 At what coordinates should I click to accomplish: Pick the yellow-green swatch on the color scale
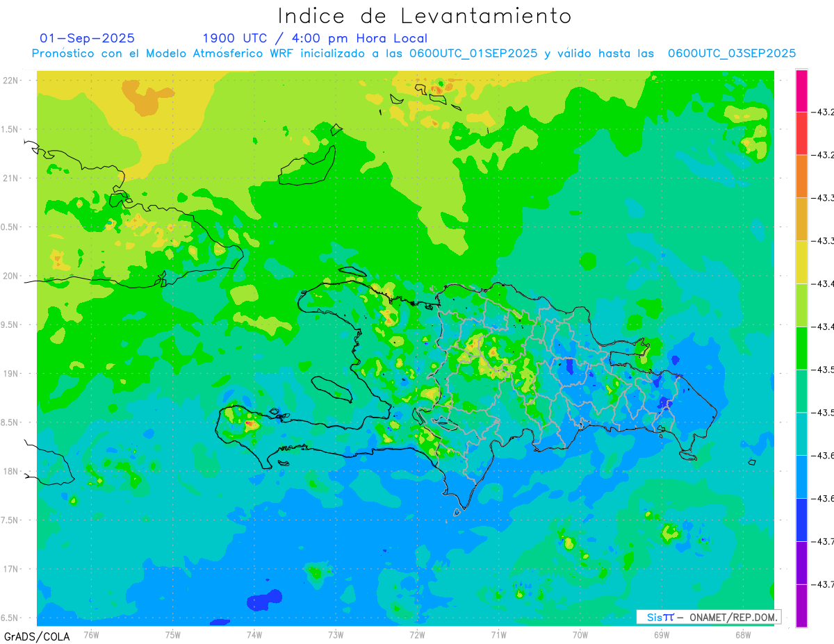pos(801,305)
